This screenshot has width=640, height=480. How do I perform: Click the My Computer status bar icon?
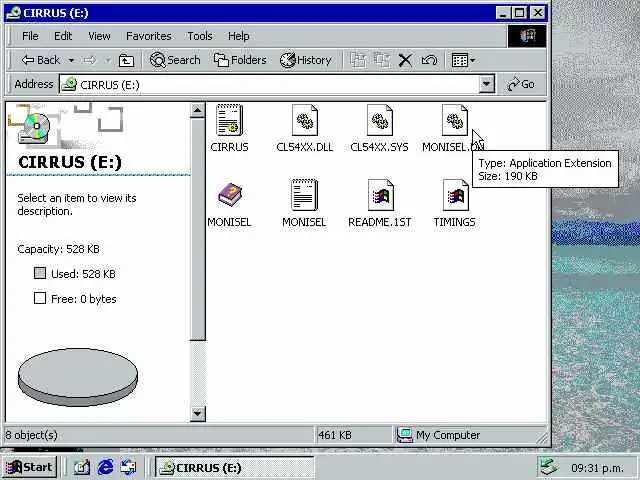(404, 435)
